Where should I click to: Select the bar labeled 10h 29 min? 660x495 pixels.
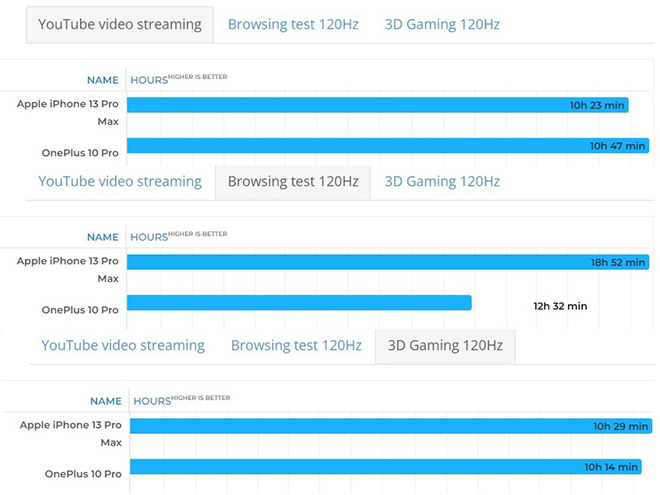click(391, 426)
